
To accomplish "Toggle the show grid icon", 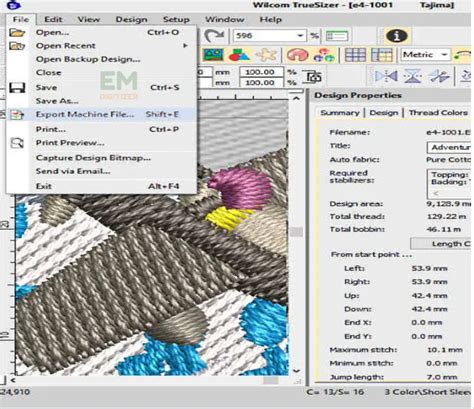I will (x=355, y=55).
